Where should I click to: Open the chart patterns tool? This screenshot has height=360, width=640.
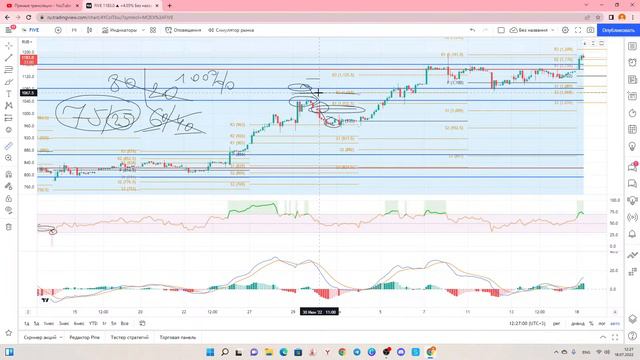click(x=9, y=106)
